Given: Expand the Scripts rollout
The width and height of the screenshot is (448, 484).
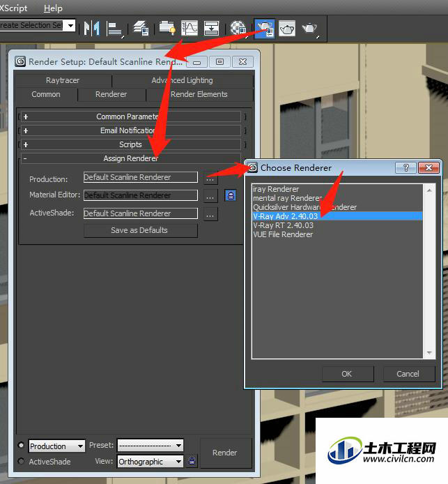Looking at the screenshot, I should (131, 144).
